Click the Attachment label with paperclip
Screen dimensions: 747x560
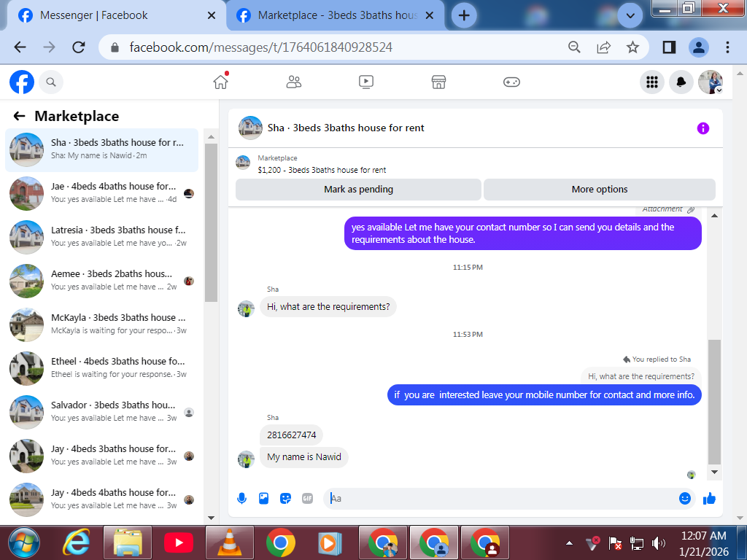click(668, 209)
